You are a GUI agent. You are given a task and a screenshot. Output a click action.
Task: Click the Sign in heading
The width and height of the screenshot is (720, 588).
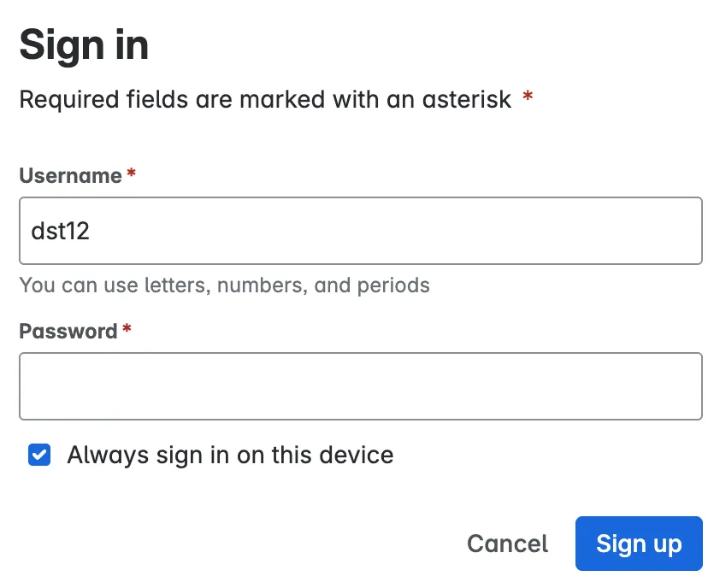coord(84,45)
